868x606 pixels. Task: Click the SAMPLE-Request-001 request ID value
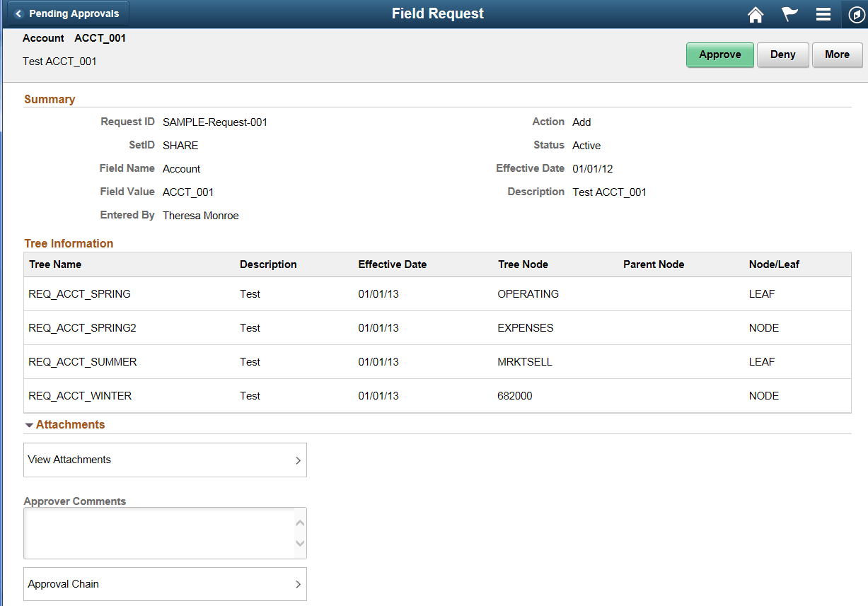pyautogui.click(x=215, y=122)
